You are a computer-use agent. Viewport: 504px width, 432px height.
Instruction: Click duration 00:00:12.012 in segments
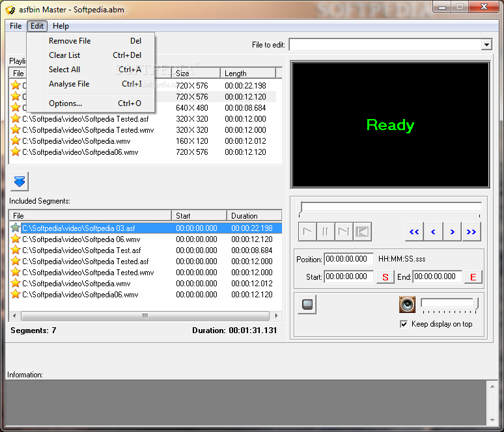[x=252, y=284]
